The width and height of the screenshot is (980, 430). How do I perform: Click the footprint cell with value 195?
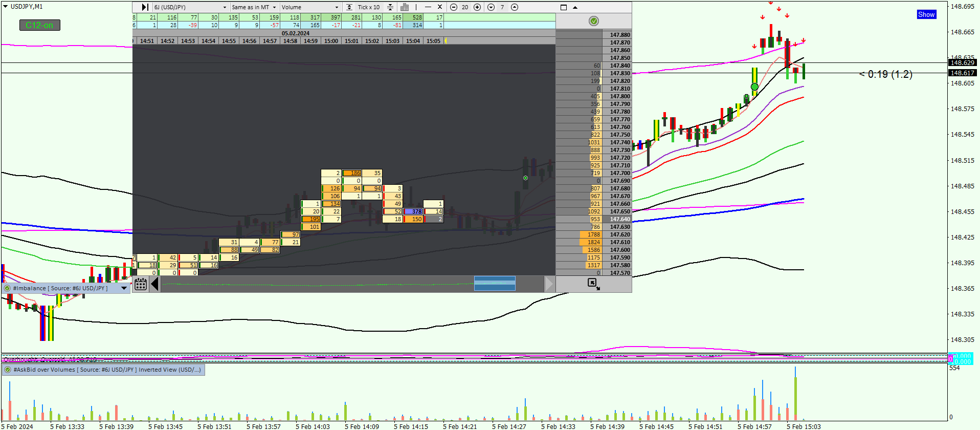(310, 219)
